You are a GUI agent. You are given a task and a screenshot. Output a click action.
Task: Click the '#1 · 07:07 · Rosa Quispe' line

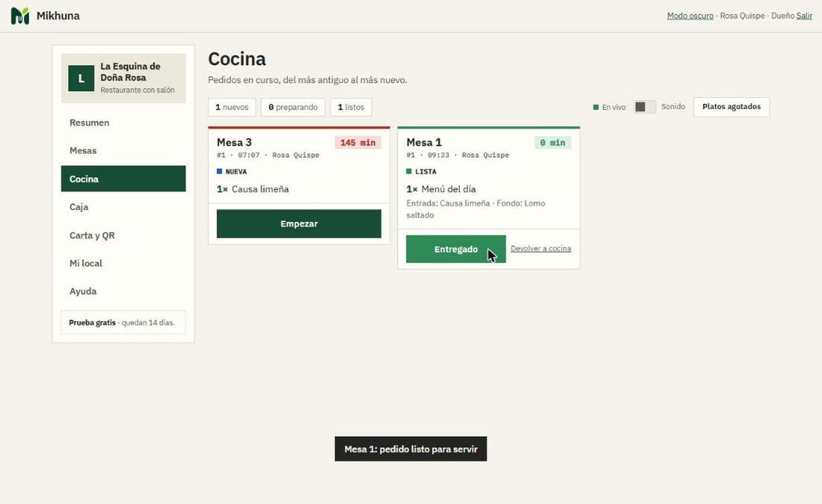268,155
